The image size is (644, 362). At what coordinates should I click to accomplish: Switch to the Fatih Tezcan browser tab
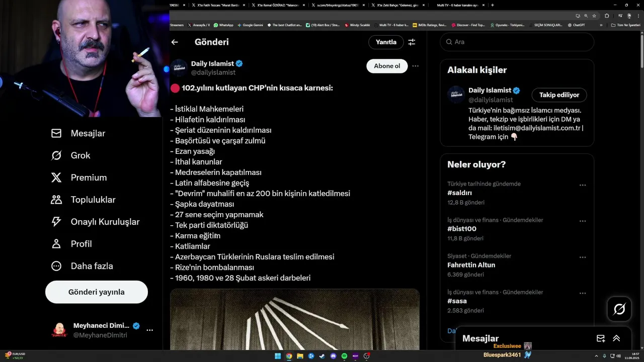click(218, 5)
